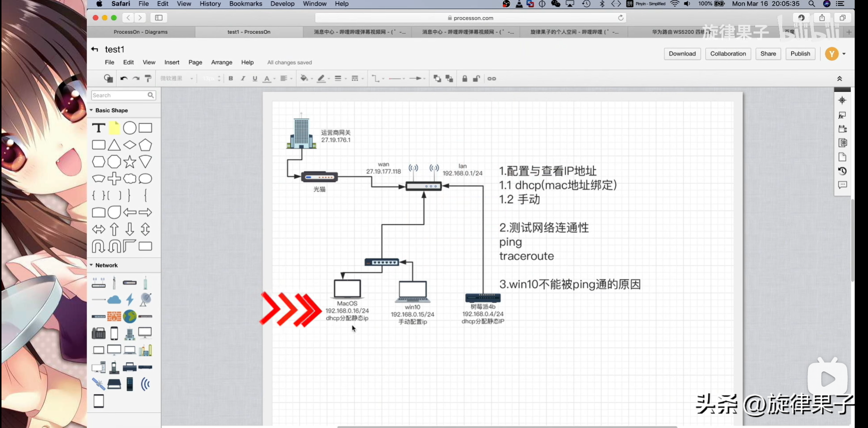
Task: Collapse the Network shapes section
Action: 92,265
